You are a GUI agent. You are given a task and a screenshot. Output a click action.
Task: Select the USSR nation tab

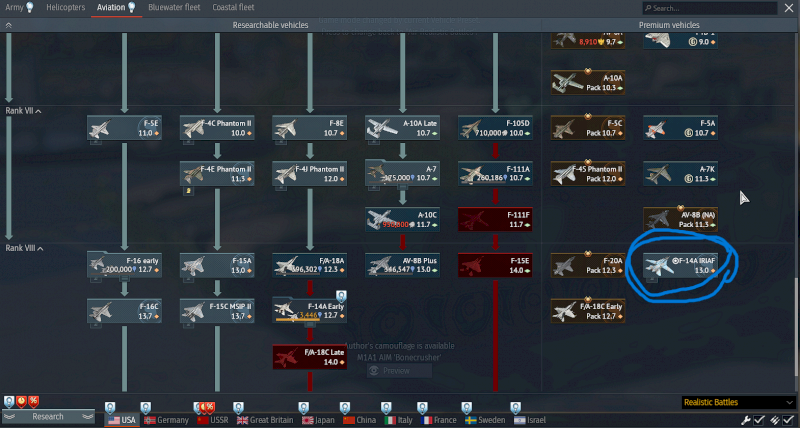[213, 420]
